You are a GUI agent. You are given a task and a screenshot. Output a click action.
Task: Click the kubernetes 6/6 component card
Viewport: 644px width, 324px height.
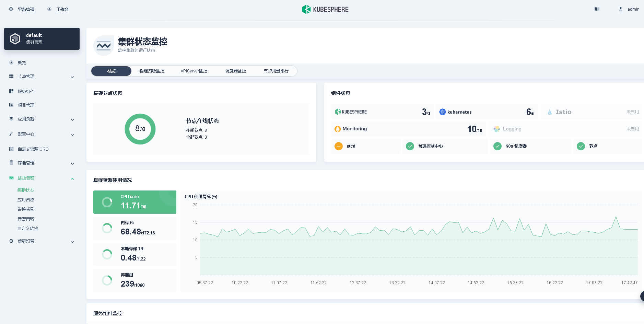point(487,112)
